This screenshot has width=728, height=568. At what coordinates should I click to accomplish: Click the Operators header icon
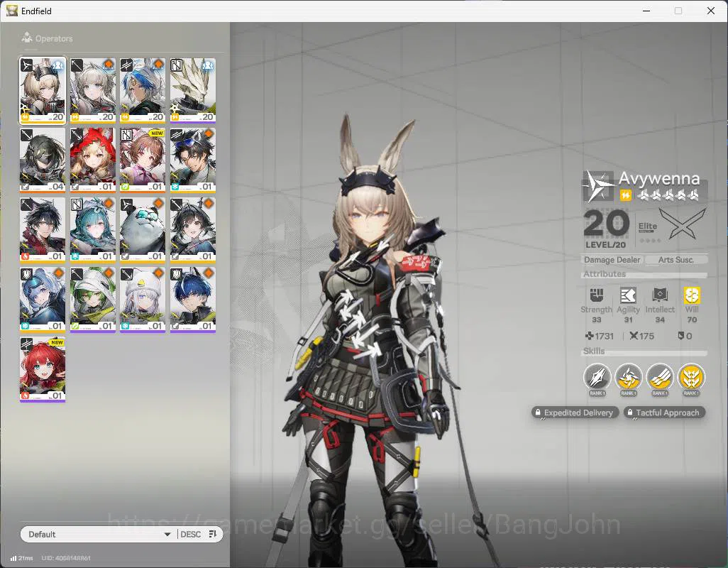(27, 38)
